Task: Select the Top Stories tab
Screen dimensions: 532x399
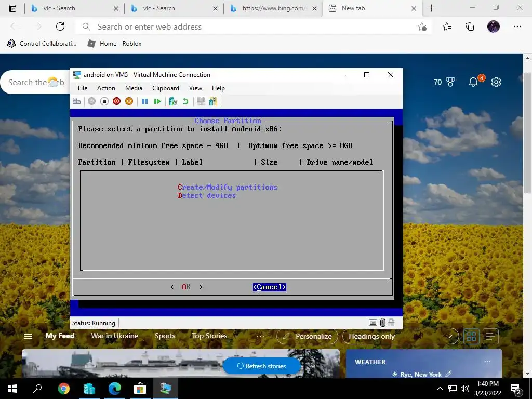Action: (x=209, y=336)
